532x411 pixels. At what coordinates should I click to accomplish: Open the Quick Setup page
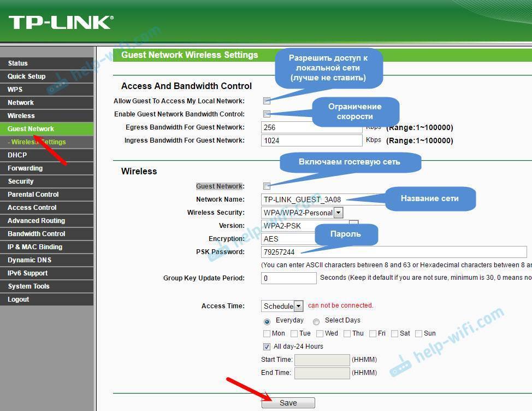tap(46, 77)
